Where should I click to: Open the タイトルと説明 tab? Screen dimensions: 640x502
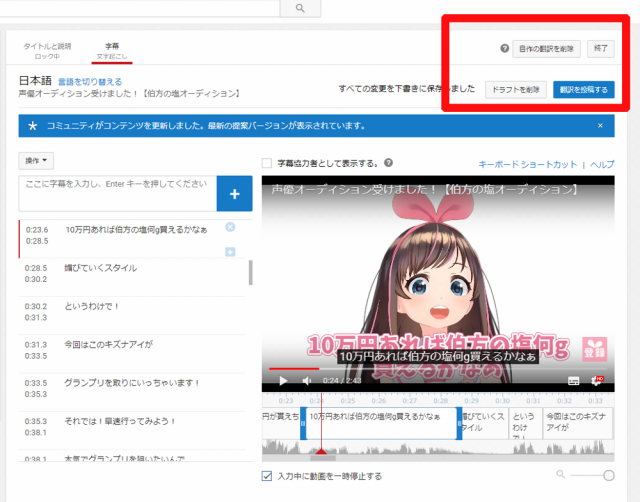(47, 51)
